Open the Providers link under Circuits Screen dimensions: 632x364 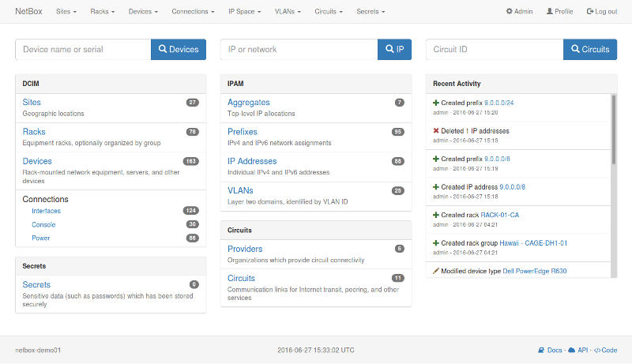[245, 249]
